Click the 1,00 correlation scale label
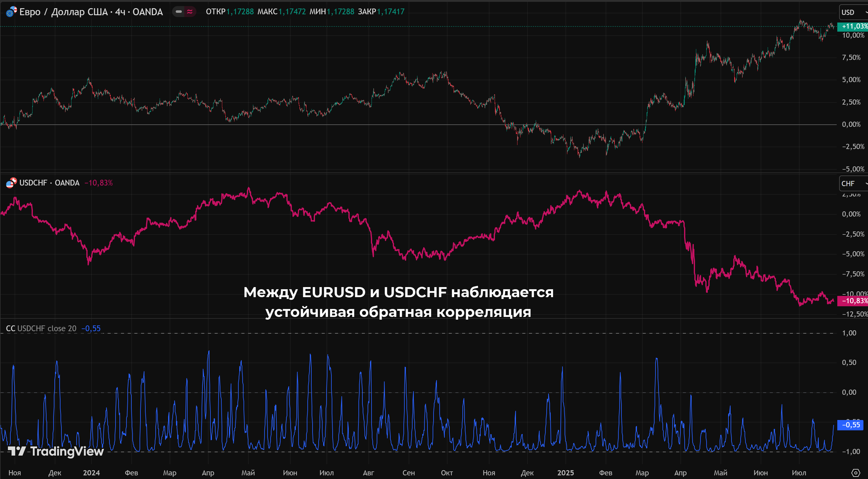This screenshot has height=479, width=868. (849, 333)
